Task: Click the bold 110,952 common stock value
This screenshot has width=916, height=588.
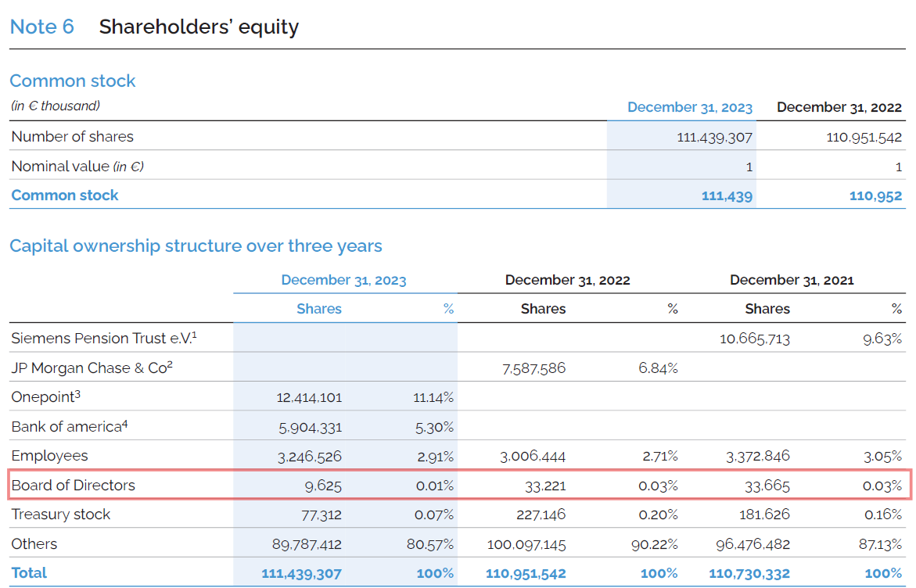Action: (x=875, y=195)
